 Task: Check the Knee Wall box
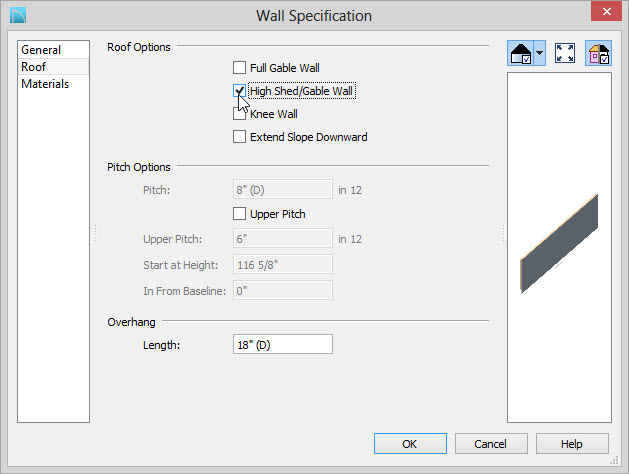click(x=239, y=114)
